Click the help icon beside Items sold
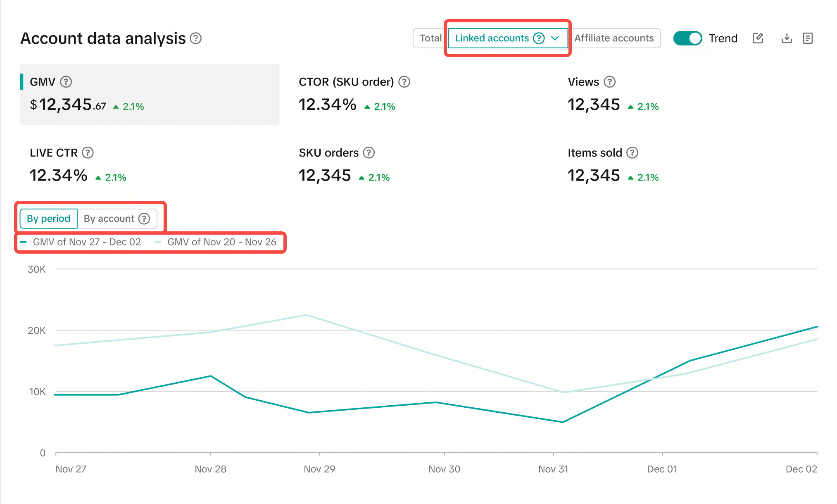The image size is (837, 504). pyautogui.click(x=632, y=153)
